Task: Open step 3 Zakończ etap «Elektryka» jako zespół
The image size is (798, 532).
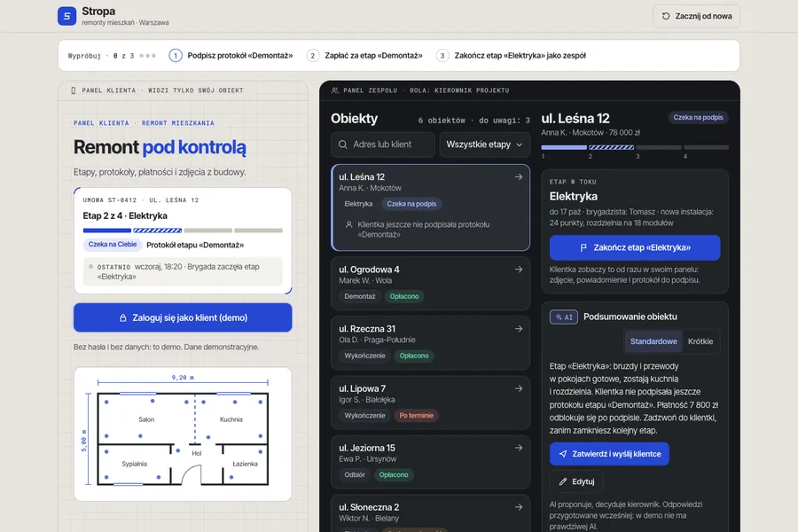Action: [512, 56]
